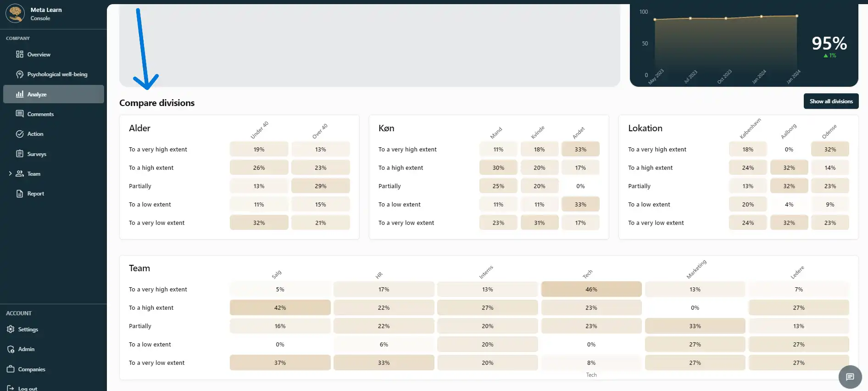Click the Andet 33% very high extent cell
This screenshot has height=391, width=868.
580,150
